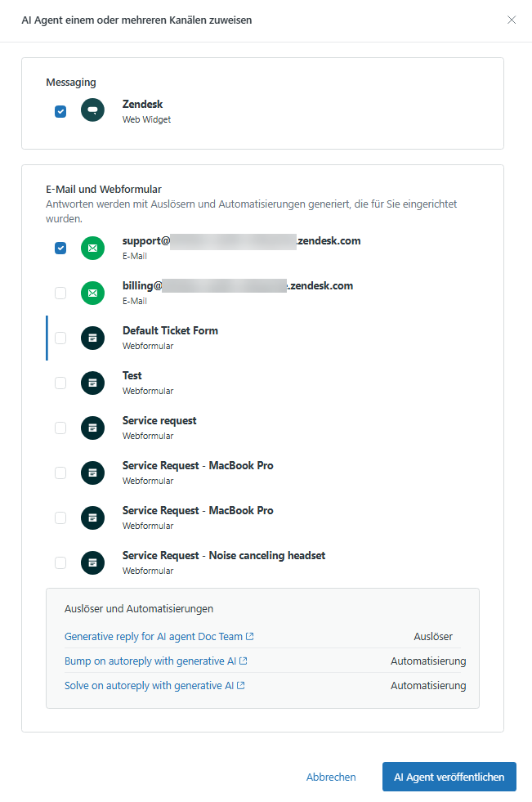Tick the Default Ticket Form checkbox
The height and width of the screenshot is (802, 532).
[x=60, y=338]
